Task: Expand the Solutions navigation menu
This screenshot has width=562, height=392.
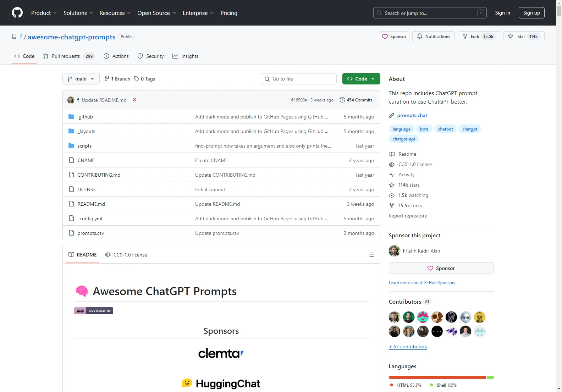Action: point(78,13)
